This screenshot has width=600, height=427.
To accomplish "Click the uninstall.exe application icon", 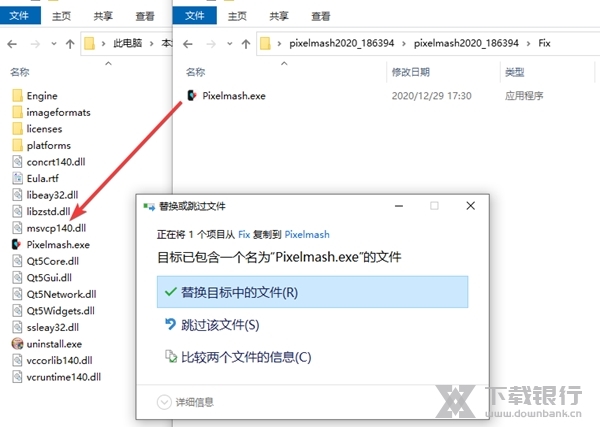I will pyautogui.click(x=17, y=344).
